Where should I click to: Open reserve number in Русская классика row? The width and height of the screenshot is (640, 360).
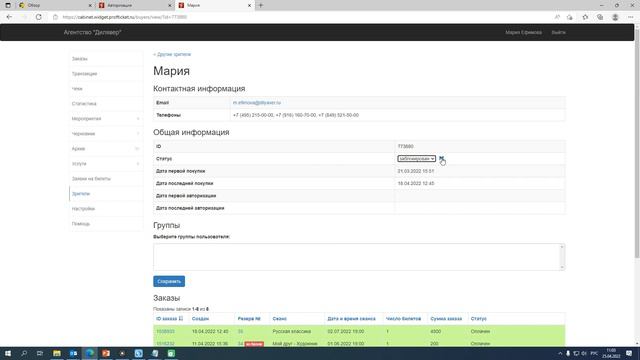pyautogui.click(x=240, y=331)
